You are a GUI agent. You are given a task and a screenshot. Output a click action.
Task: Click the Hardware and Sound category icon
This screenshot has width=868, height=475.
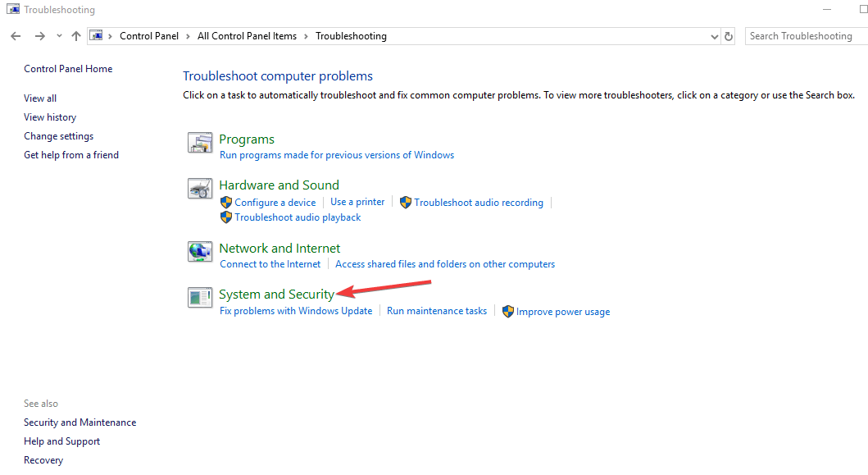[200, 189]
